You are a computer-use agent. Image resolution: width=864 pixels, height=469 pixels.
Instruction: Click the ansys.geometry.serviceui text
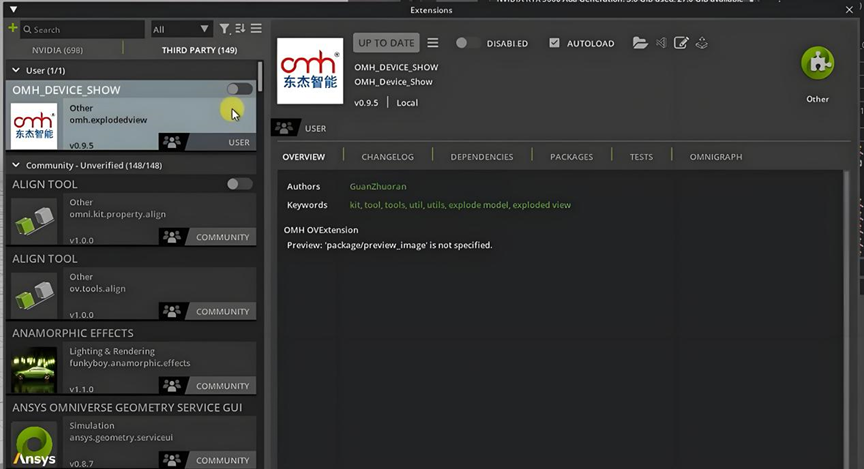point(121,438)
